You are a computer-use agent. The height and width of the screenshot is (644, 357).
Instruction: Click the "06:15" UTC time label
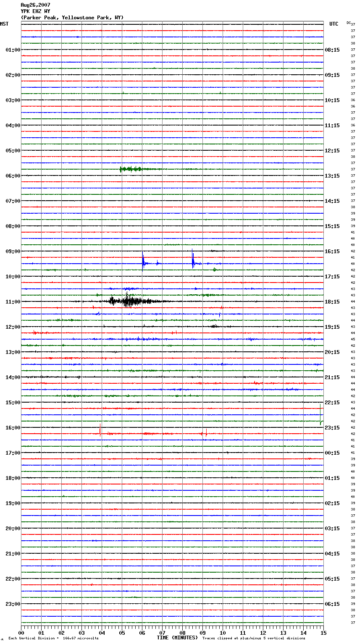click(x=332, y=604)
